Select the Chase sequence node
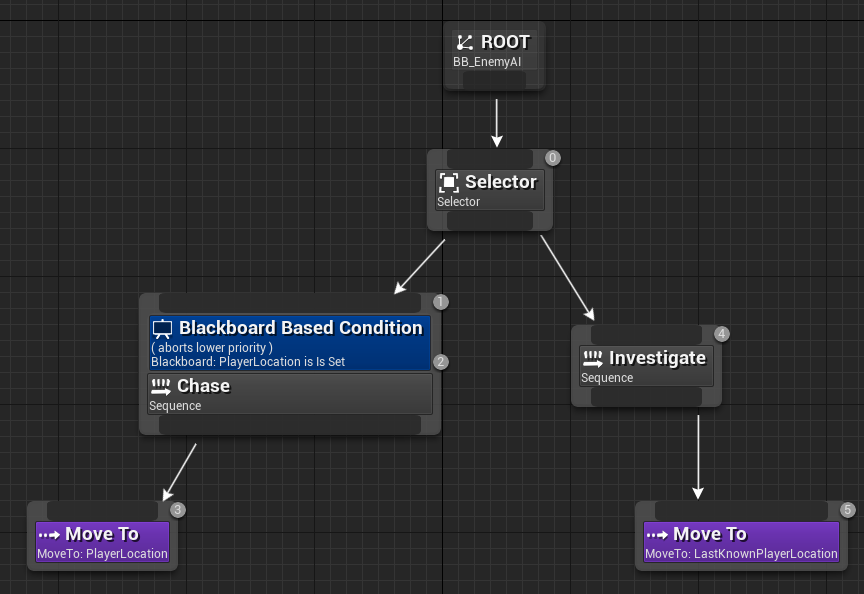This screenshot has height=594, width=864. pos(290,394)
